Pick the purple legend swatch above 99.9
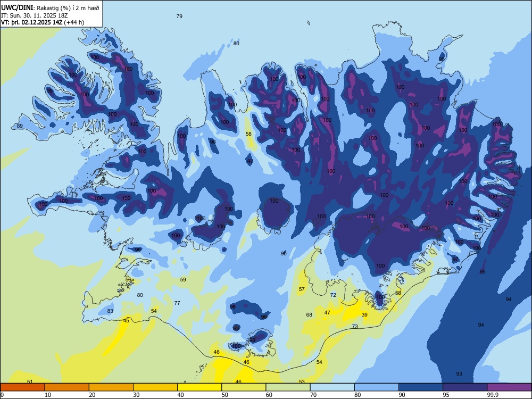 (509, 387)
